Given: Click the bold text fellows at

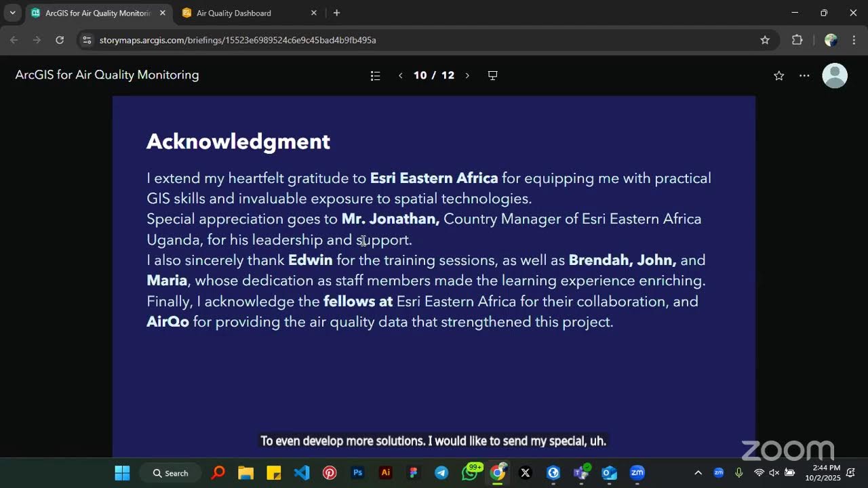Looking at the screenshot, I should click(358, 301).
